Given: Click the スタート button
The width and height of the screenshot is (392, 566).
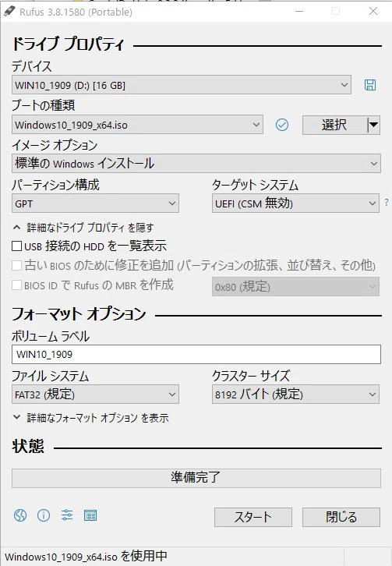Looking at the screenshot, I should [x=253, y=517].
